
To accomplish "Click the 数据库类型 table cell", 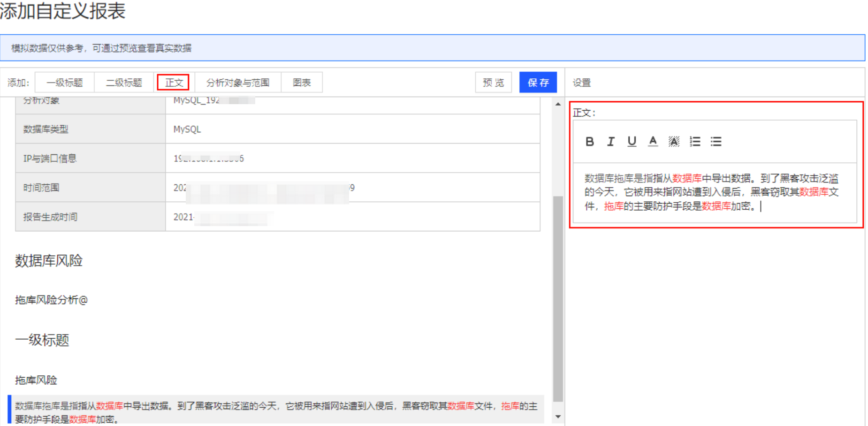I will point(91,129).
